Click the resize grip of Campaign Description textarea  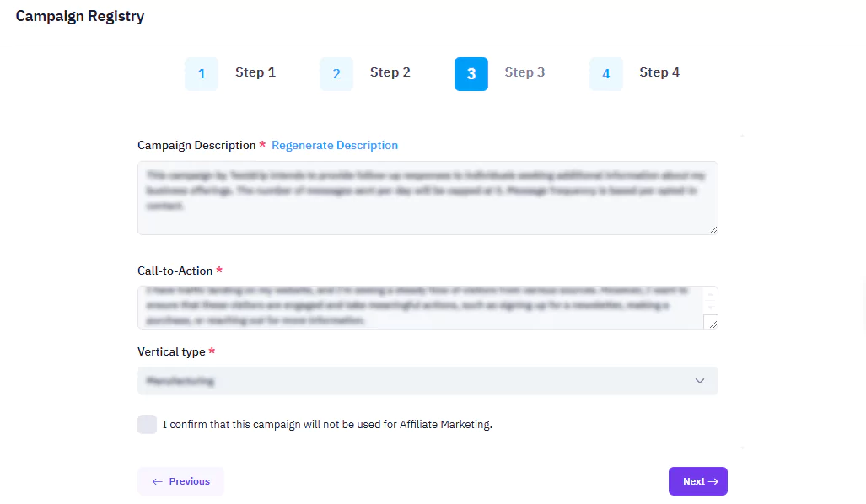(x=713, y=228)
